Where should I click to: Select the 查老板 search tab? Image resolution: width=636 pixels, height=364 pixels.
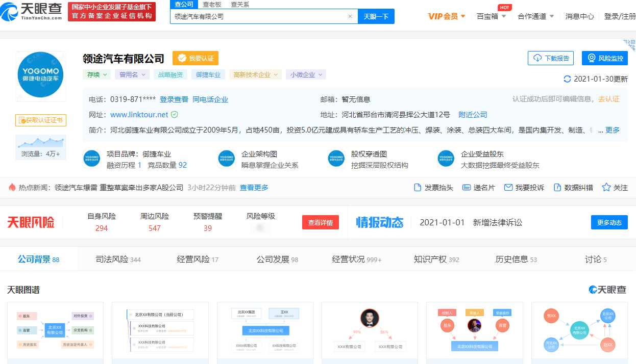pyautogui.click(x=212, y=5)
